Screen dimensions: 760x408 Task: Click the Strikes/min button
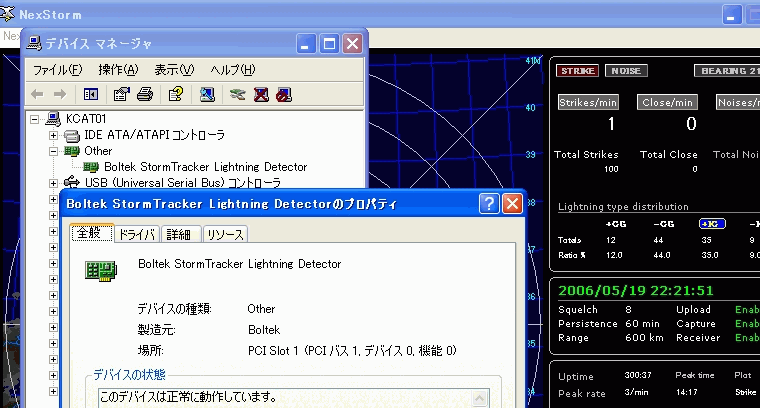tap(588, 102)
